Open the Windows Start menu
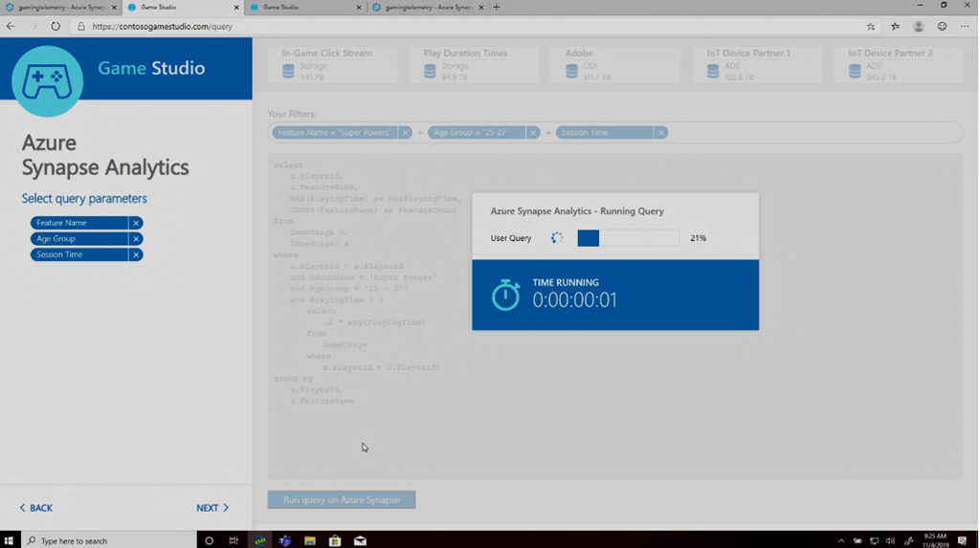980x548 pixels. (10, 540)
